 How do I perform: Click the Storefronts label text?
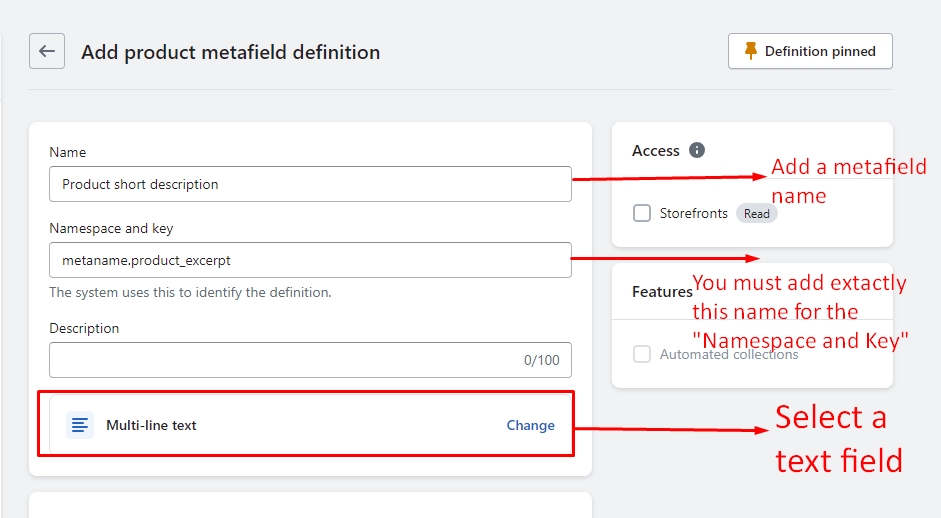point(693,213)
